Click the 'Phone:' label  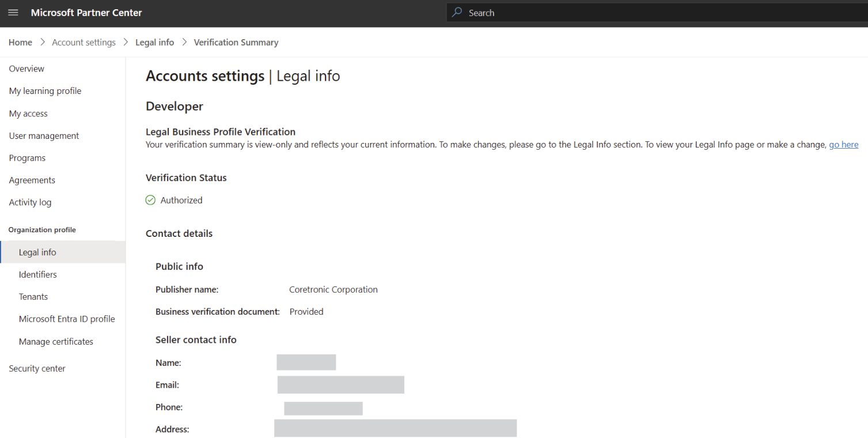169,407
